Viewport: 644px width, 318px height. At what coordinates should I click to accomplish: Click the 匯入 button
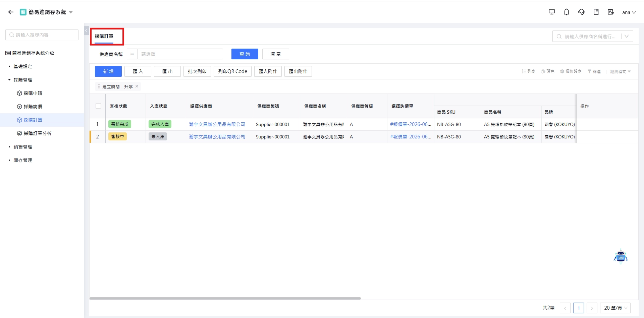(x=138, y=71)
